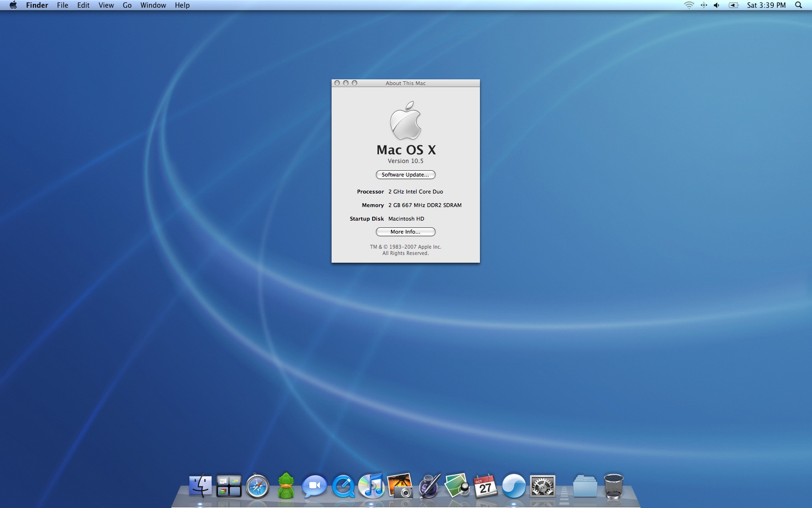Open the Apple menu

[x=13, y=5]
